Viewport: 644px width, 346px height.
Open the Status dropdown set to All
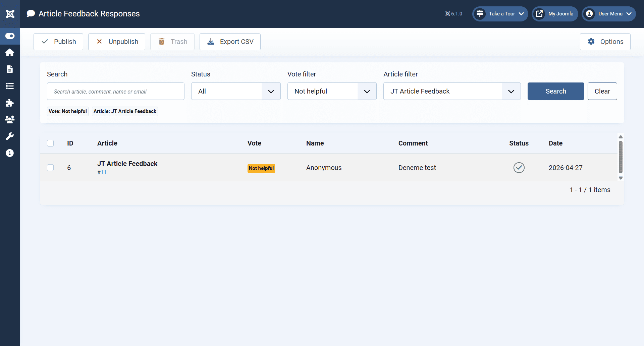235,91
